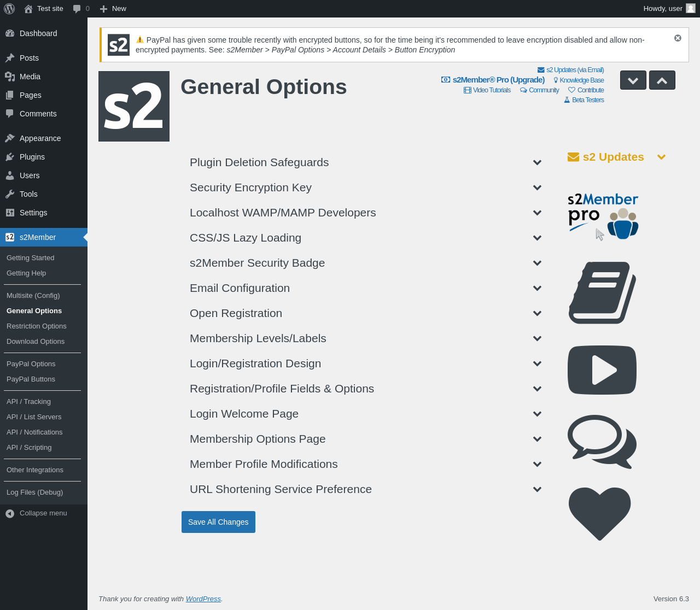This screenshot has height=610, width=700.
Task: Select the s2Member sidebar menu
Action: [44, 237]
